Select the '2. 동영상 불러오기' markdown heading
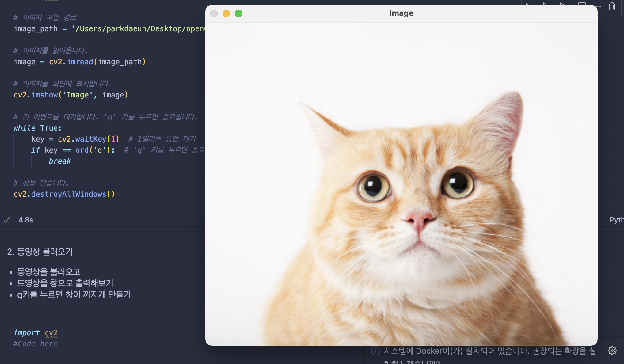This screenshot has height=364, width=624. (40, 252)
